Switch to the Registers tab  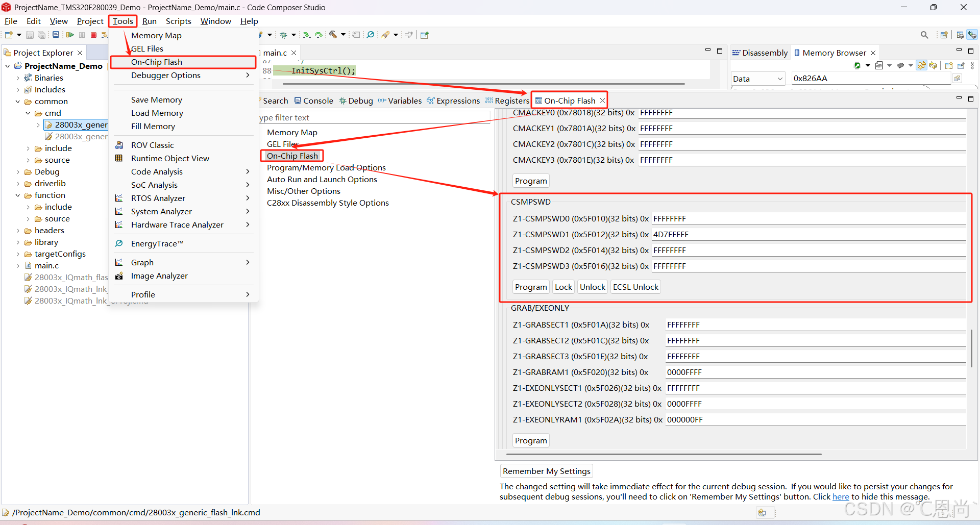click(507, 101)
